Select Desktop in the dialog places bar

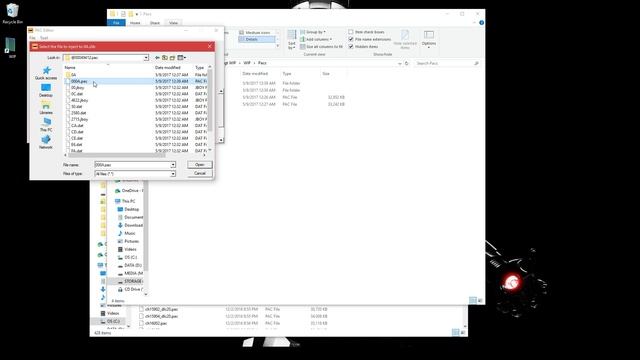pos(46,90)
